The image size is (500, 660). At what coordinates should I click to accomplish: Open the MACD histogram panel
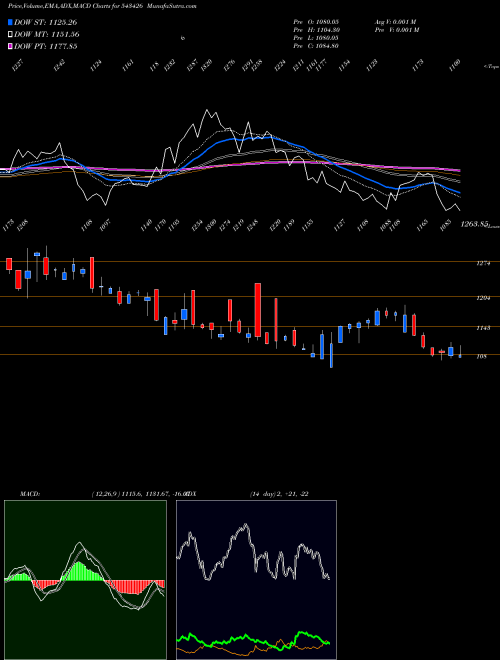(85, 580)
